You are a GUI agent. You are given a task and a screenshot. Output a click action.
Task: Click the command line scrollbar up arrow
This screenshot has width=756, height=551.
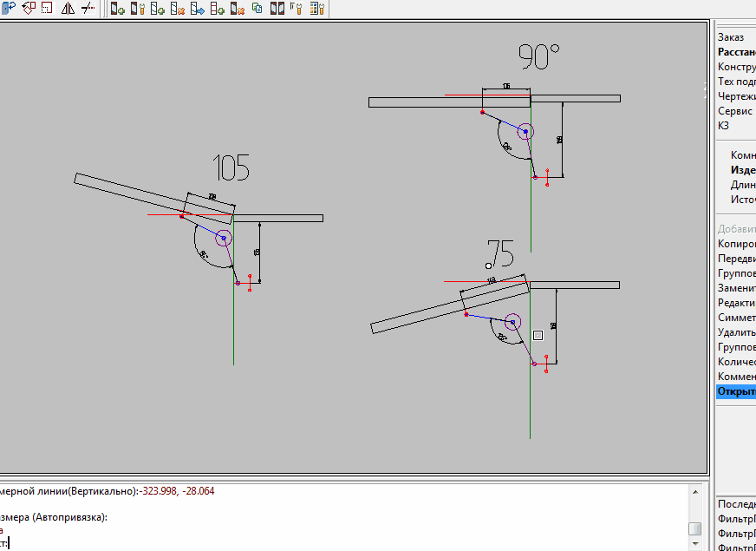(x=694, y=492)
